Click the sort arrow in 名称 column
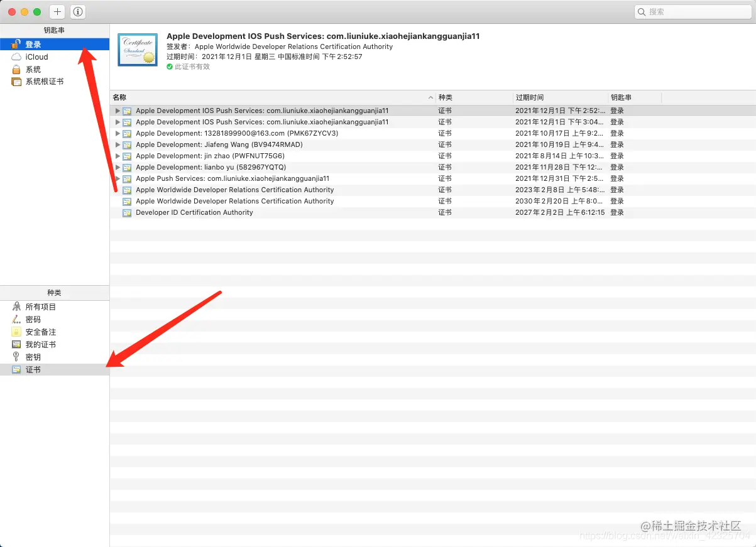This screenshot has height=547, width=756. click(x=430, y=98)
